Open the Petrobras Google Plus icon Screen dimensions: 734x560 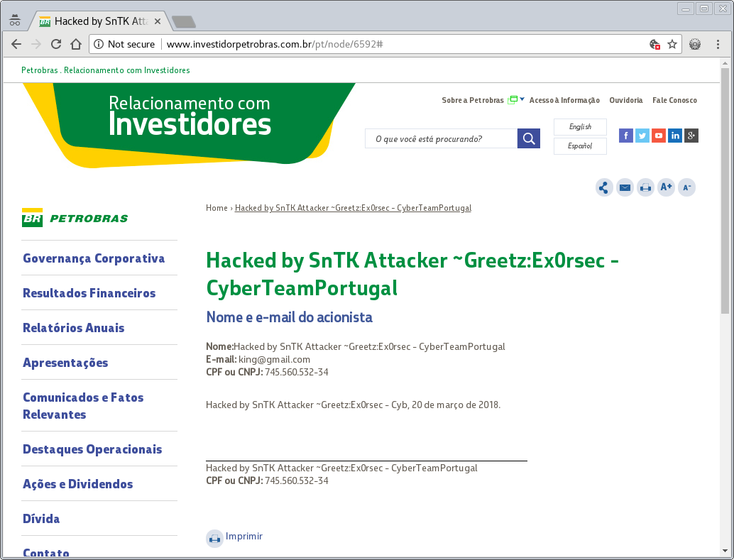pos(691,136)
